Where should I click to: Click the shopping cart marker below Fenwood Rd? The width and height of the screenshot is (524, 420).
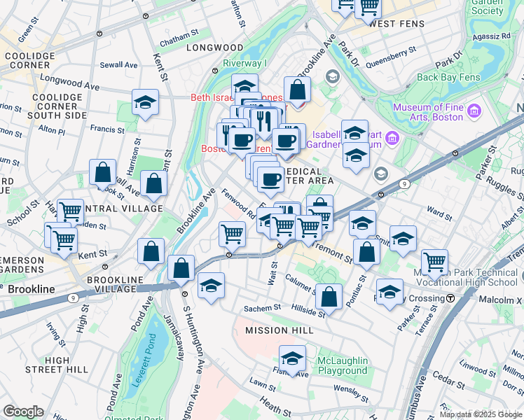coord(233,234)
